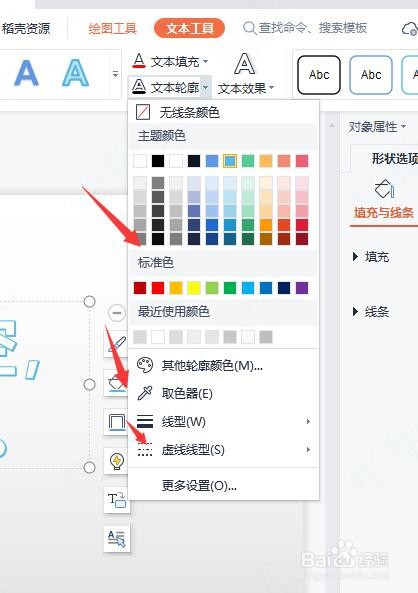Pick the pink-red theme color swatch
Screen dimensions: 418x593
click(x=302, y=161)
